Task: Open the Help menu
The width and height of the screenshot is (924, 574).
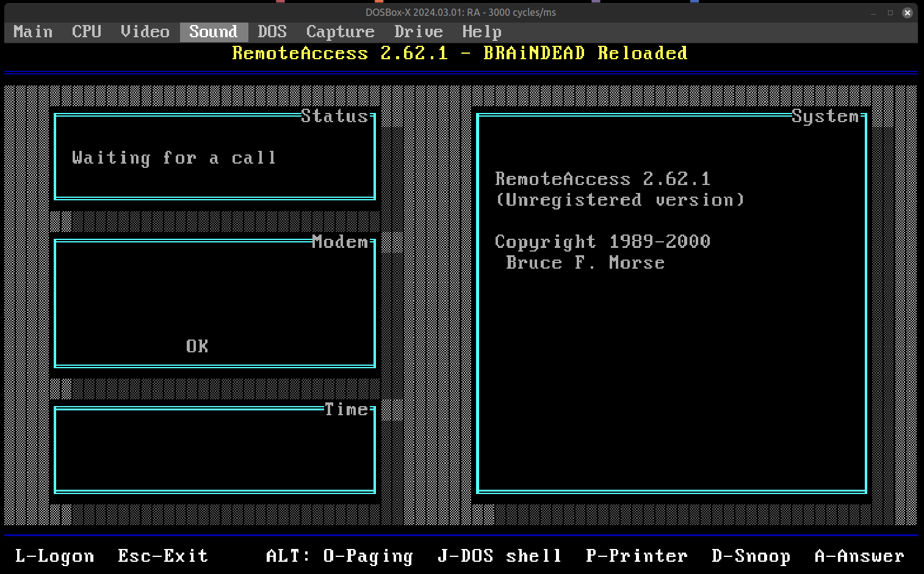Action: [482, 32]
